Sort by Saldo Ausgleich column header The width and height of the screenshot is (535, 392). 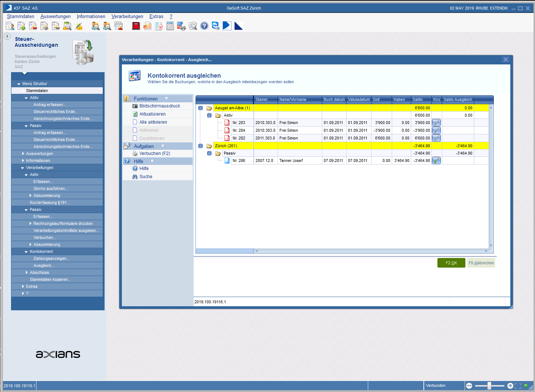[x=458, y=99]
